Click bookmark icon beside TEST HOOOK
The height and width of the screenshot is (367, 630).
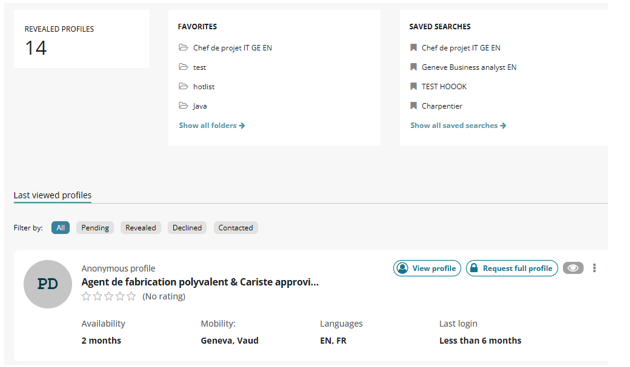click(413, 86)
